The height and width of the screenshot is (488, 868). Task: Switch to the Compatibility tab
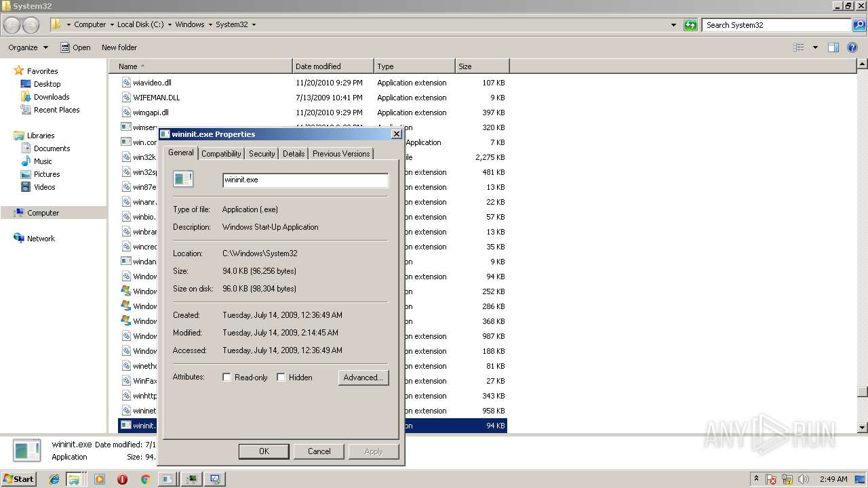221,154
